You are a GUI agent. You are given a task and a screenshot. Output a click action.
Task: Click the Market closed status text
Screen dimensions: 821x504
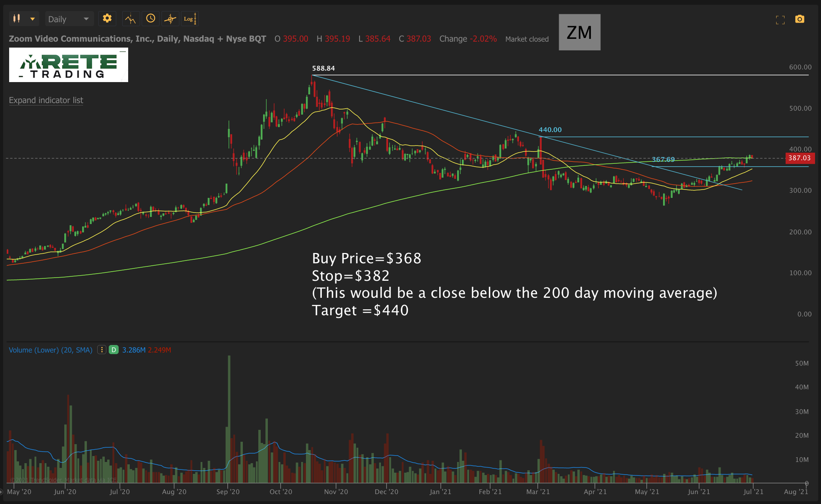click(x=527, y=39)
